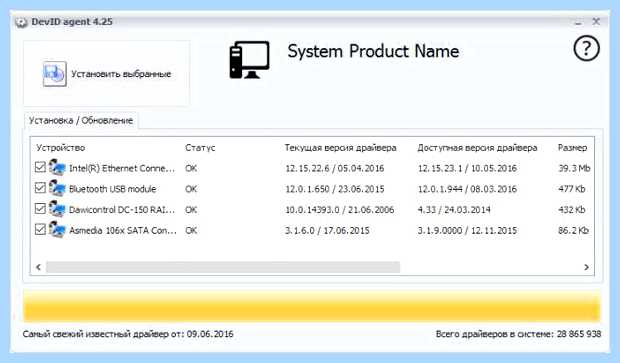Sort by Доступная версия драйвера column header
The height and width of the screenshot is (363, 620).
tap(477, 148)
